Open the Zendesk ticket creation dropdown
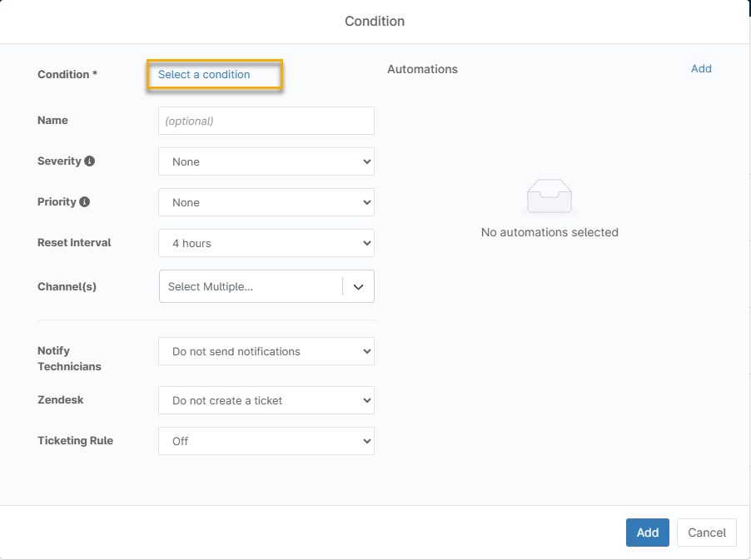751x560 pixels. pyautogui.click(x=266, y=401)
